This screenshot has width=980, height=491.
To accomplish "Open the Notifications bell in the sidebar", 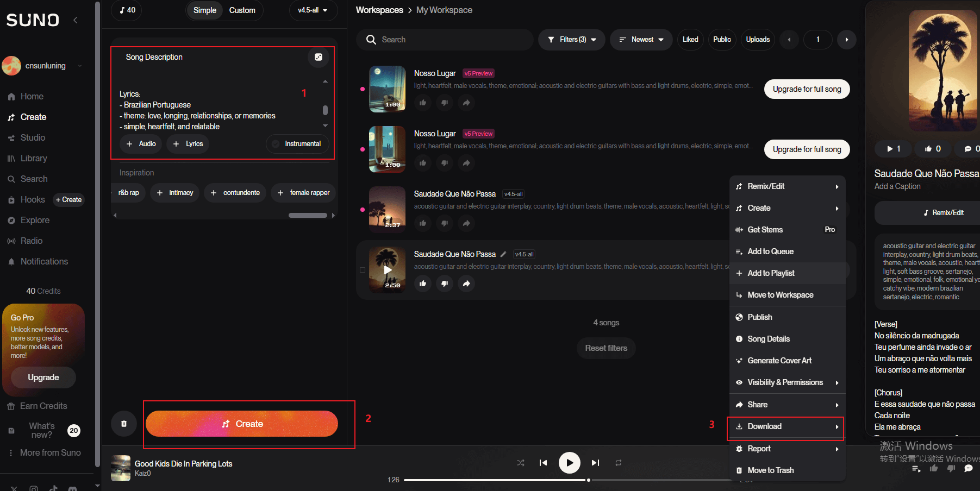I will click(x=11, y=261).
